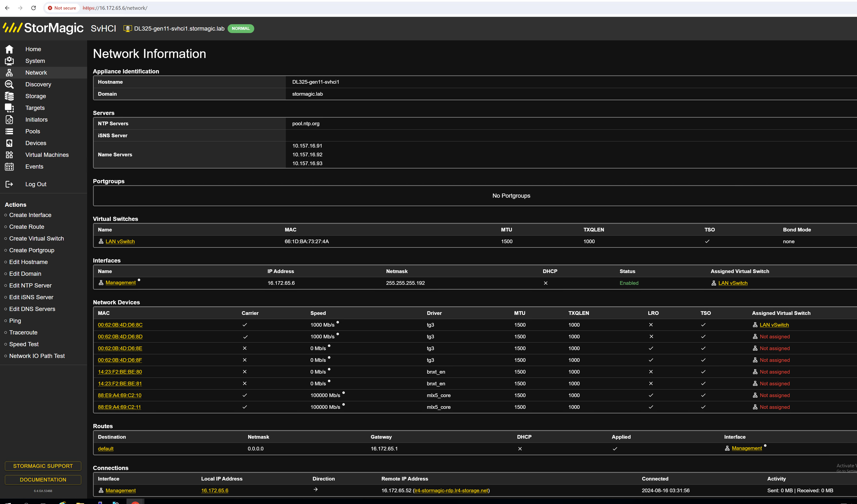Click the browser address bar URL
This screenshot has width=857, height=504.
click(115, 8)
